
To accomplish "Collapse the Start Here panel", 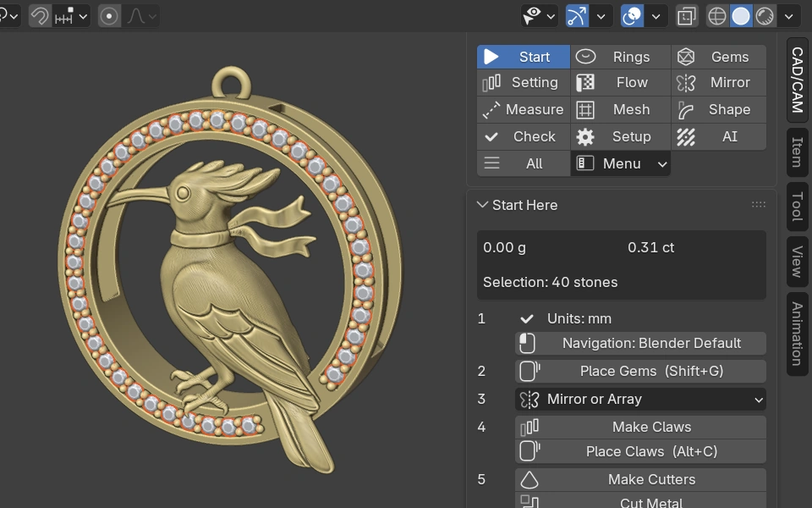I will (483, 205).
